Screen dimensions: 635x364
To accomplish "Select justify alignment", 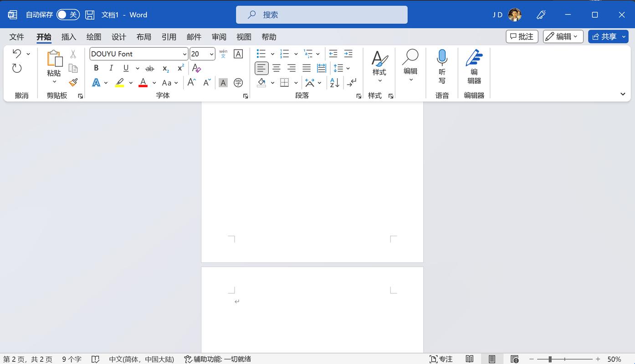I will (307, 68).
